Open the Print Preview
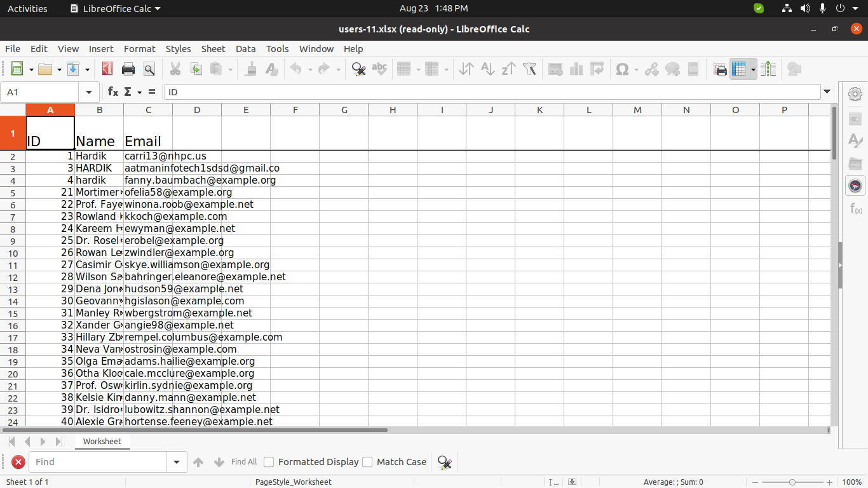The image size is (868, 488). click(x=149, y=69)
